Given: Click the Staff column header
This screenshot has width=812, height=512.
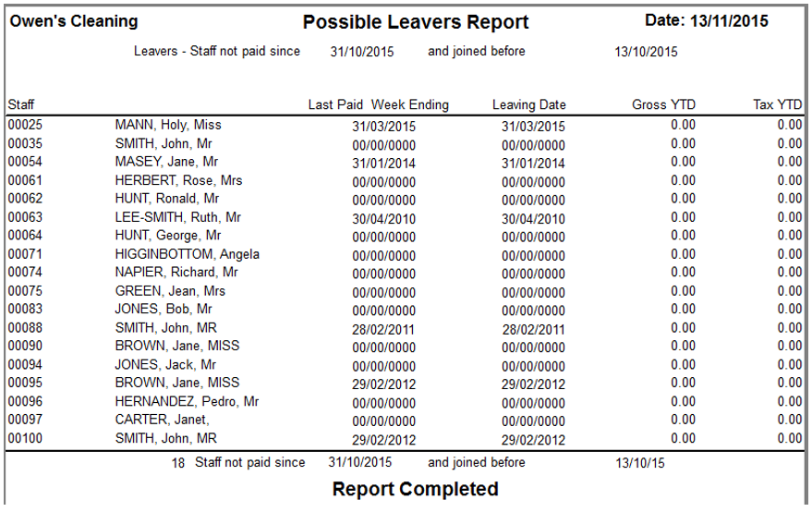Looking at the screenshot, I should (x=21, y=104).
